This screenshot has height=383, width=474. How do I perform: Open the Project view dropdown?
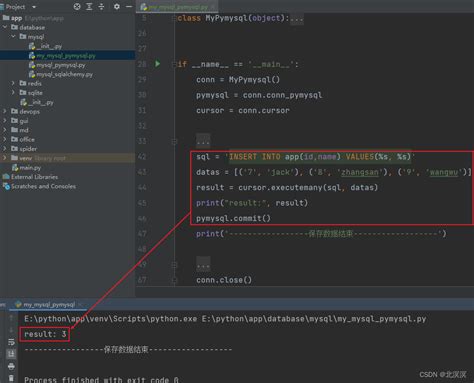pyautogui.click(x=34, y=7)
